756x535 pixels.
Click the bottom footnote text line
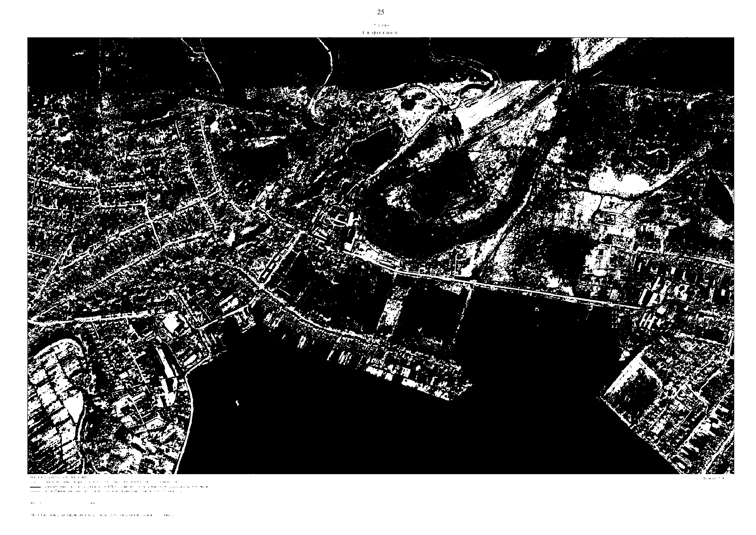(102, 515)
